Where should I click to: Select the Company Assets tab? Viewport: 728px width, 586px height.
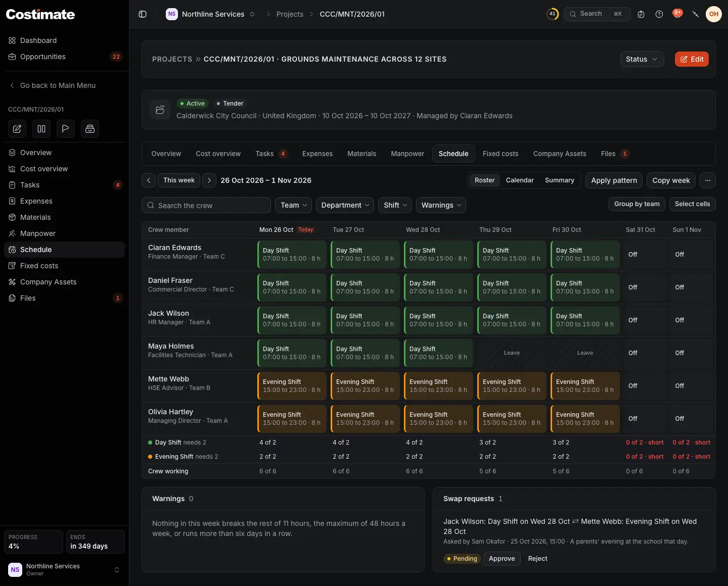pyautogui.click(x=560, y=154)
